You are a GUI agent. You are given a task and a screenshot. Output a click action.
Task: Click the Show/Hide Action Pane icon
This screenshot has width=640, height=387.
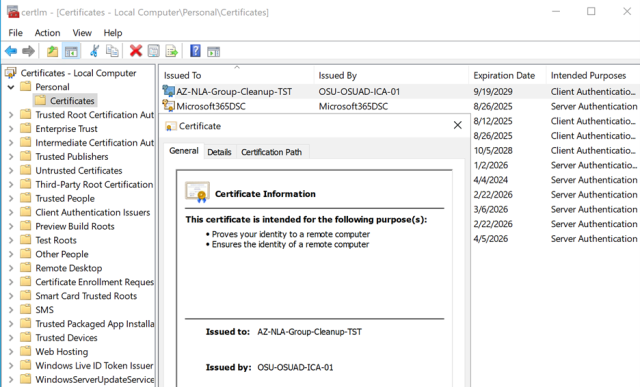(x=213, y=51)
